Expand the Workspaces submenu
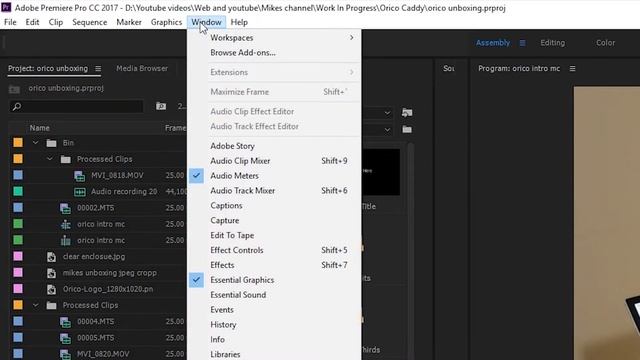This screenshot has height=360, width=640. tap(274, 38)
